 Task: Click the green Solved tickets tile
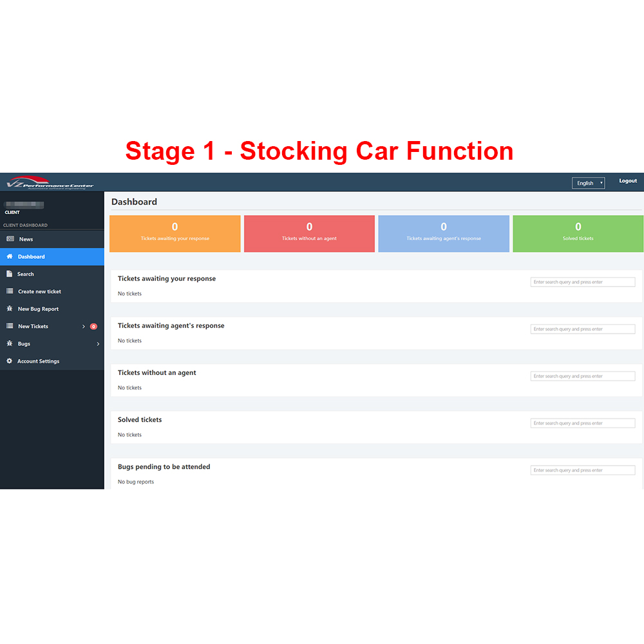point(578,233)
